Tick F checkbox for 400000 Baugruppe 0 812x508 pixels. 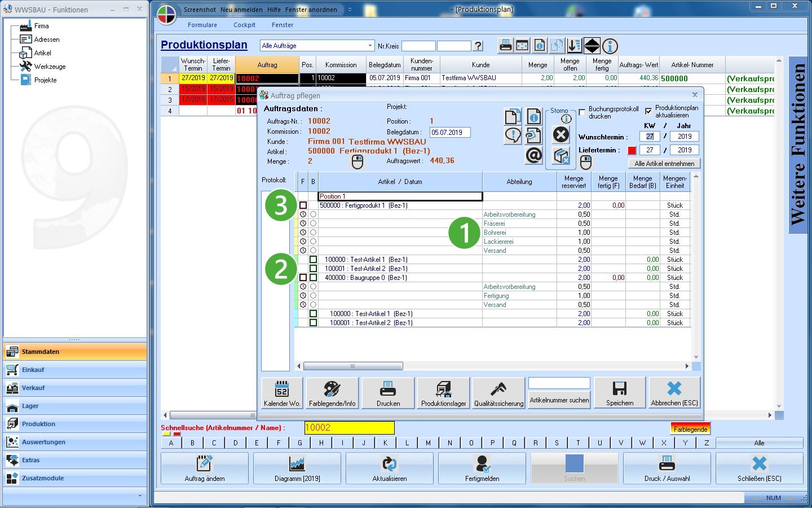(303, 278)
